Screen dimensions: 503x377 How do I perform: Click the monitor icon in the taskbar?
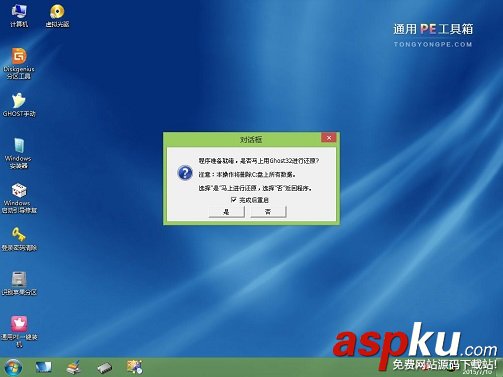click(x=43, y=367)
